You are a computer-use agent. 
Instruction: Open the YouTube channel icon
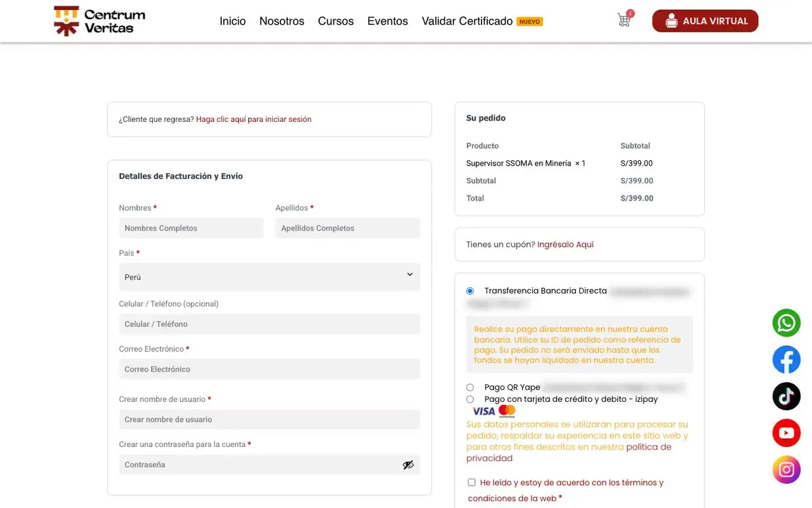point(786,433)
